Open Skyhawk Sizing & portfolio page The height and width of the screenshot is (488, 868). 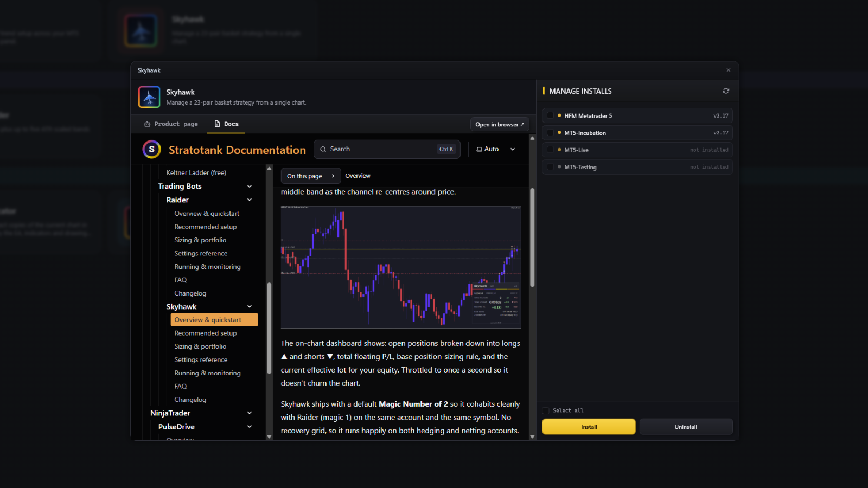pyautogui.click(x=200, y=346)
